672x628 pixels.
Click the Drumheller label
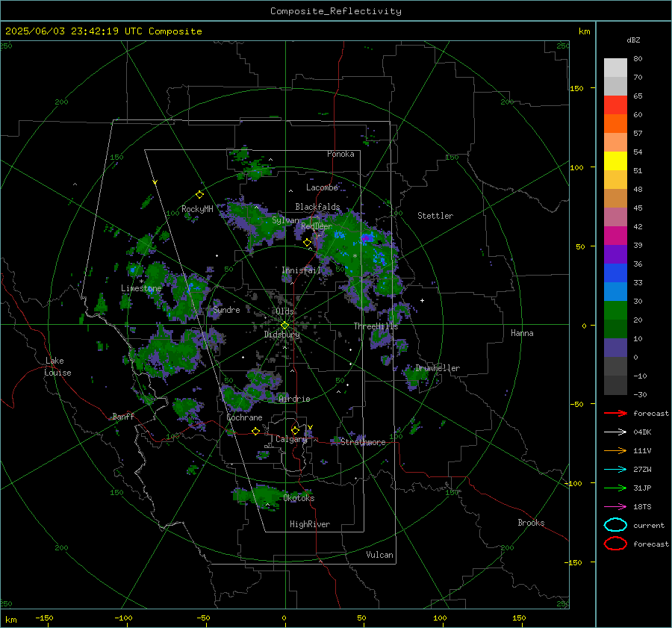438,368
